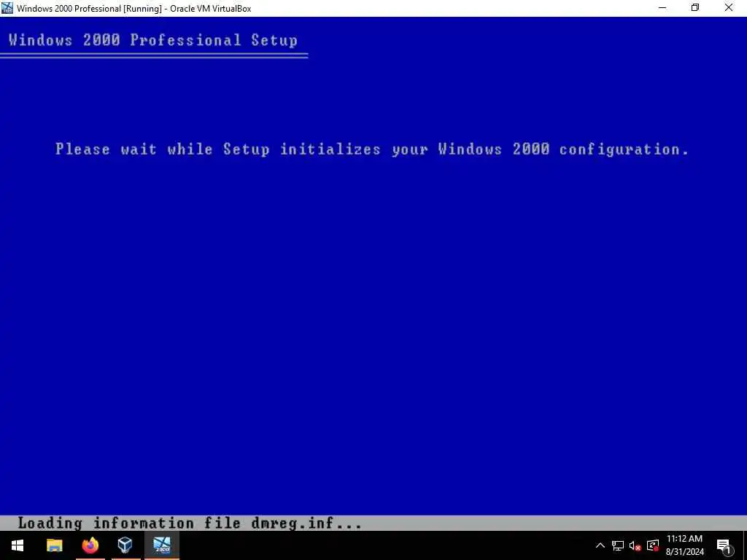Restore down the VirtualBox VM window
Image resolution: width=747 pixels, height=560 pixels.
[x=695, y=8]
